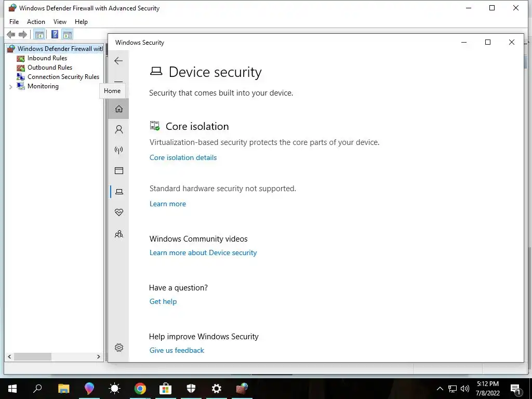The image size is (532, 399).
Task: Click Show/Hide Action Pane toolbar icon
Action: [68, 35]
